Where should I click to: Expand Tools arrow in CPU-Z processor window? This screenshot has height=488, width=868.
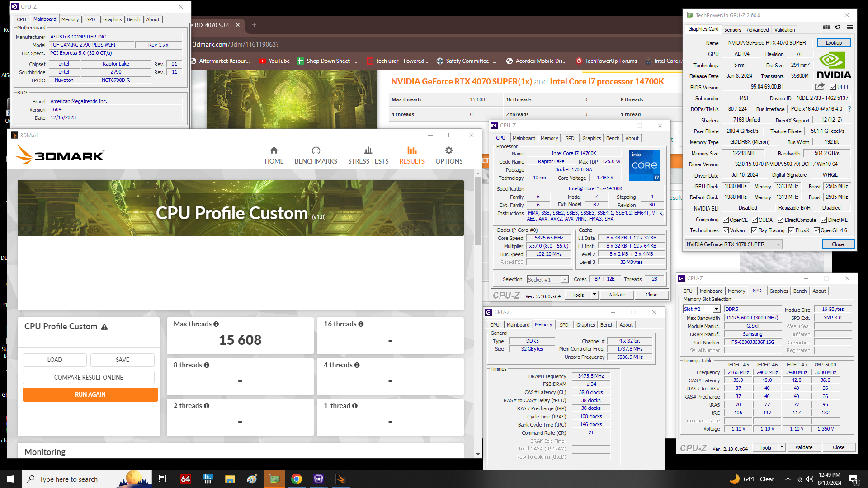tap(595, 295)
